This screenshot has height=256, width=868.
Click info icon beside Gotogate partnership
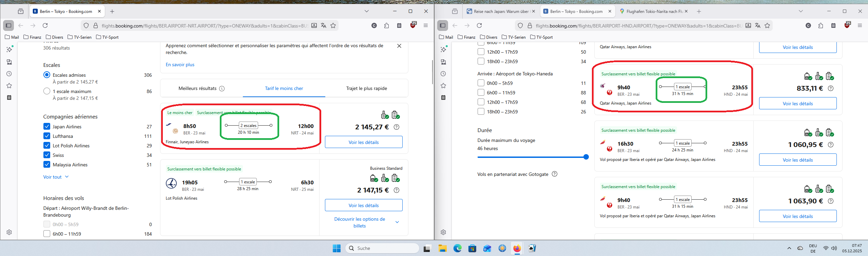tap(555, 174)
